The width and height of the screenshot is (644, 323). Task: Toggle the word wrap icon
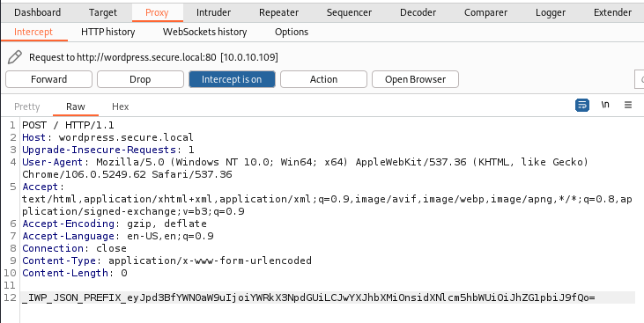point(582,105)
